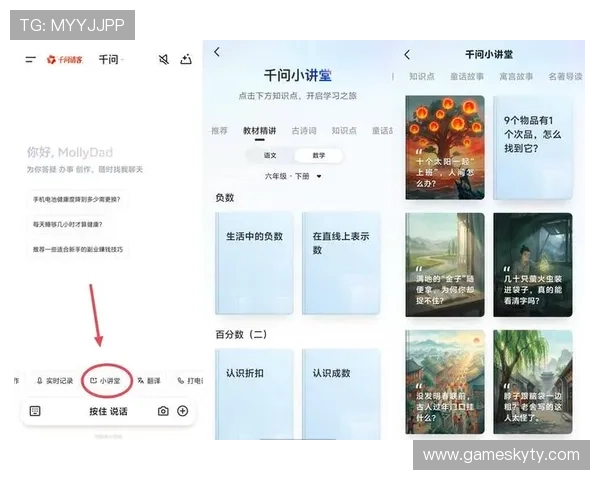
Task: Expand the 六年级·下册 grade dropdown
Action: pyautogui.click(x=293, y=176)
